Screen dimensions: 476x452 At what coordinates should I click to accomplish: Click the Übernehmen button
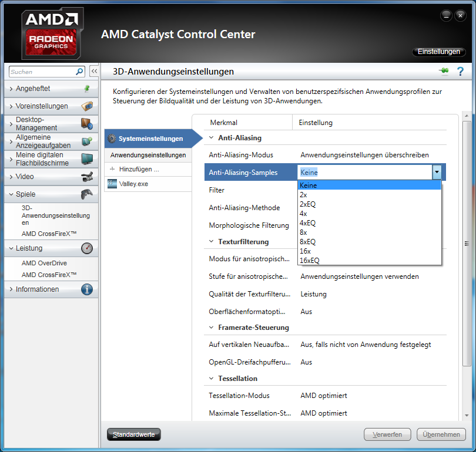tap(441, 434)
